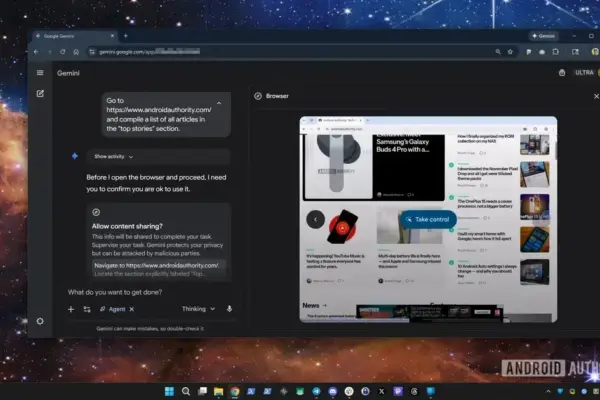Click the Chrome icon in the taskbar
The height and width of the screenshot is (400, 600).
[235, 391]
